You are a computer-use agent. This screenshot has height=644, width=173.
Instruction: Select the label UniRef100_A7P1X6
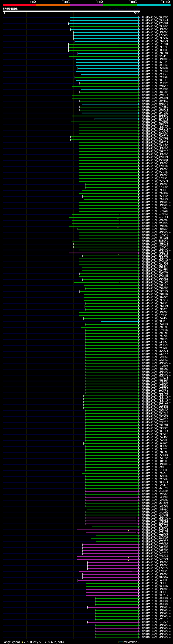pos(155,533)
